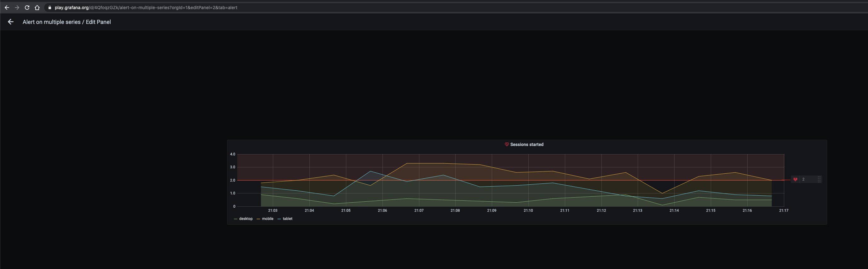Click the 21:17 time axis label
Image resolution: width=868 pixels, height=269 pixels.
tap(784, 210)
